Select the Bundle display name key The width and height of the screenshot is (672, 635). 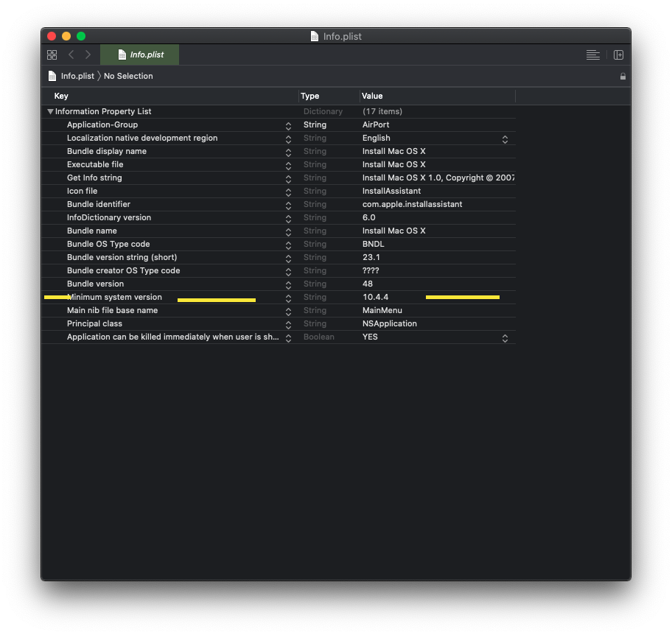tap(107, 151)
